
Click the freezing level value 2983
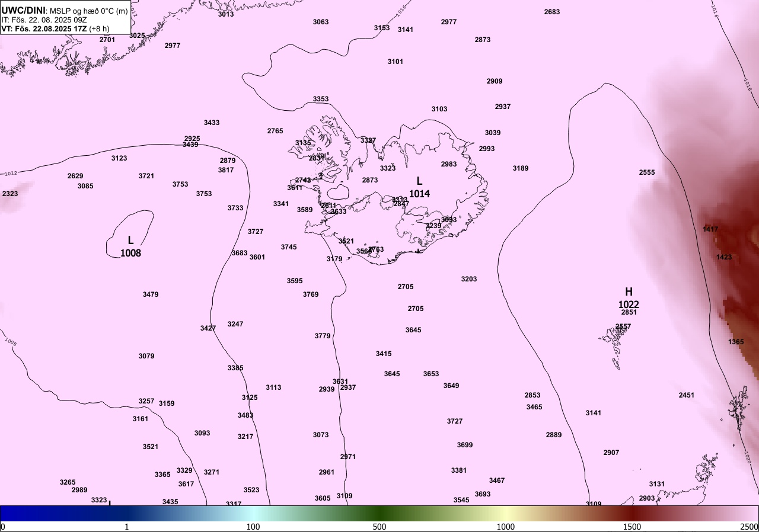(449, 164)
